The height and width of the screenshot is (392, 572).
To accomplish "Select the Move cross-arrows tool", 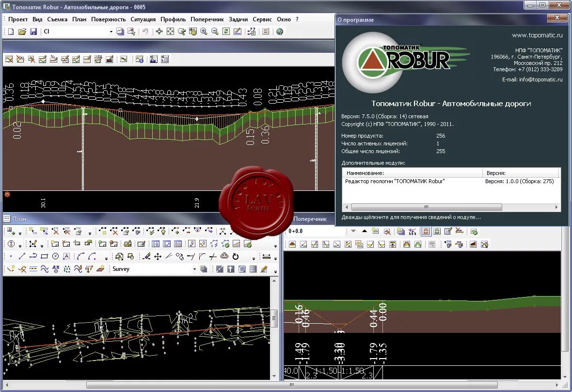I will pos(158,257).
